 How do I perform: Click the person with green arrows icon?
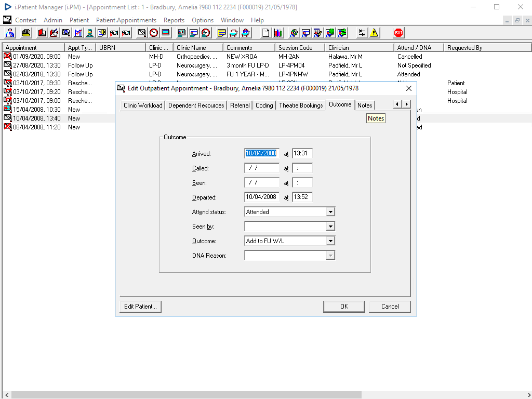point(342,33)
